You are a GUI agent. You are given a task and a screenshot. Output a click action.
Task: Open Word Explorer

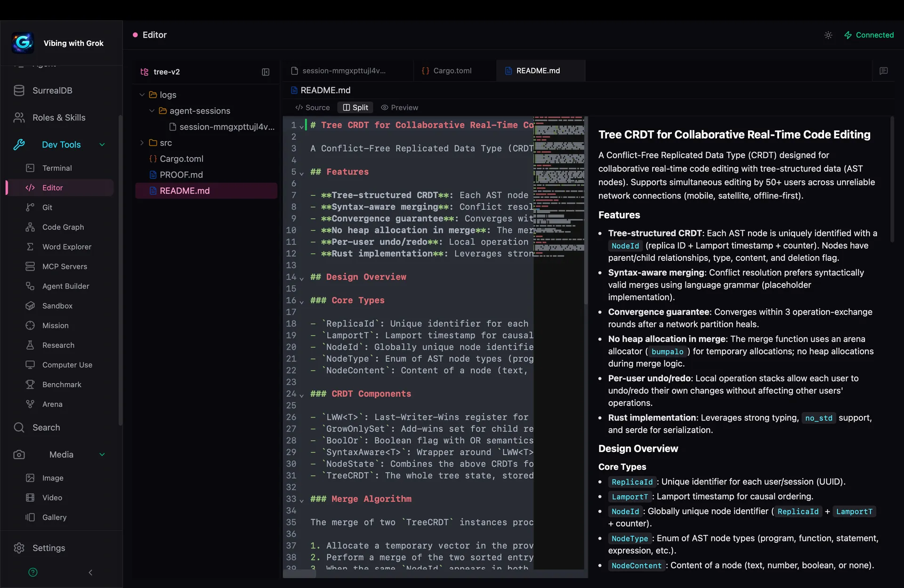tap(66, 247)
